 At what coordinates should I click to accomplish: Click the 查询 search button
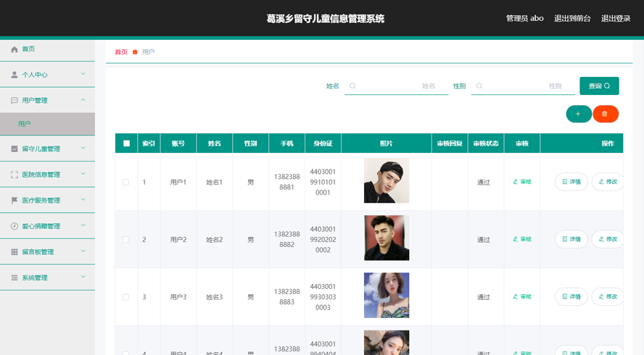[x=599, y=85]
